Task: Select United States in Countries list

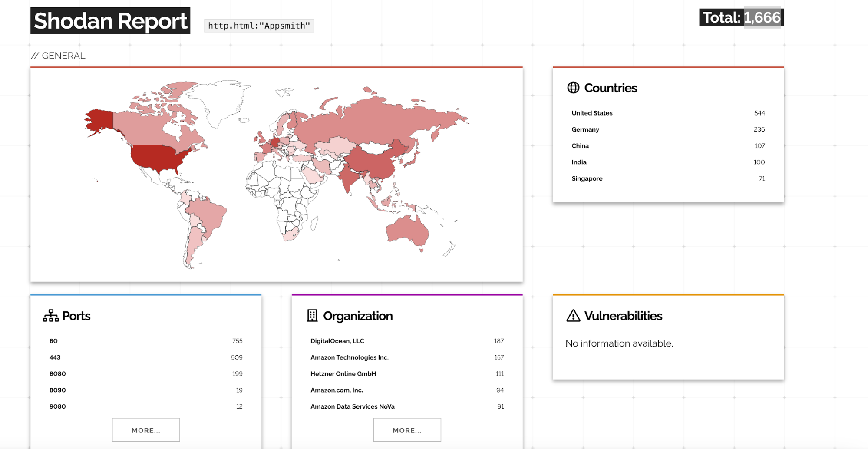Action: point(592,113)
